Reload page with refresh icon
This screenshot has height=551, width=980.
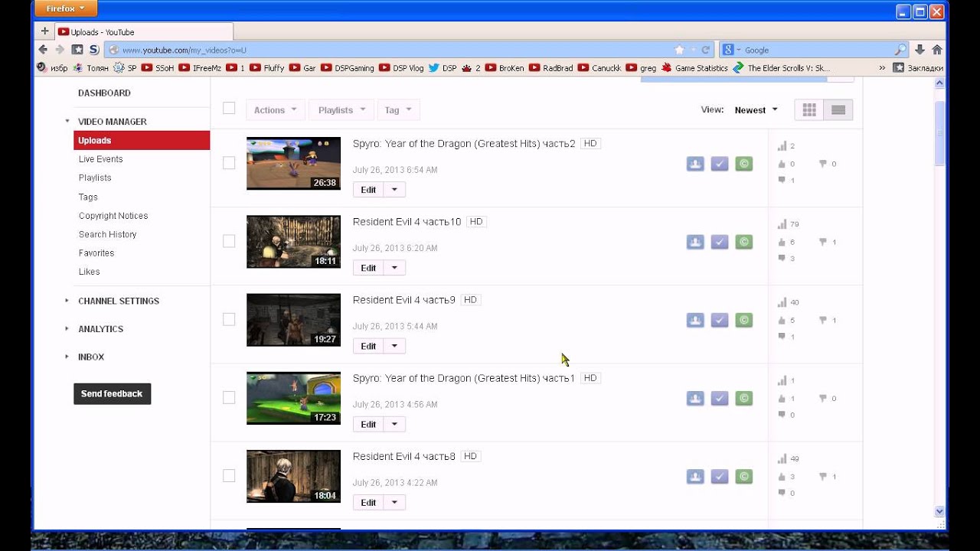(705, 50)
